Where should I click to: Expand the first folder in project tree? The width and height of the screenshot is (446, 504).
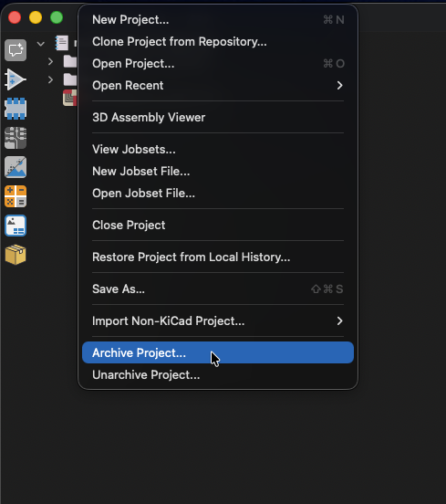point(50,61)
